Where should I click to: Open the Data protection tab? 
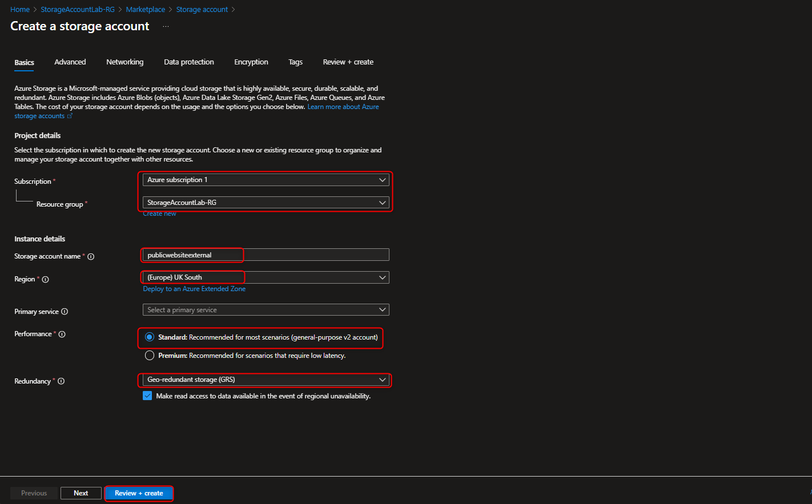pyautogui.click(x=188, y=62)
